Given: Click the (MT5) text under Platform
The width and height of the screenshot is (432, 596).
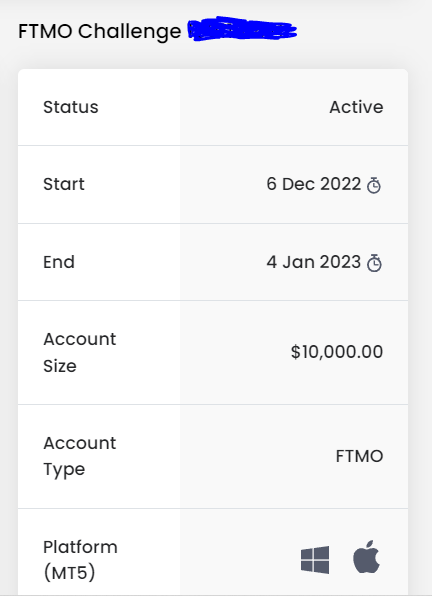Looking at the screenshot, I should [x=70, y=573].
